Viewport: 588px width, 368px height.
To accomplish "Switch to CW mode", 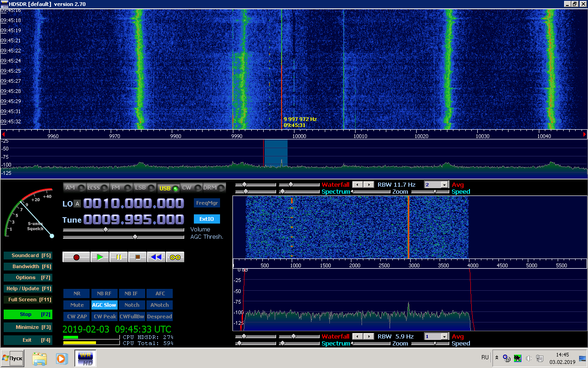I will tap(191, 188).
